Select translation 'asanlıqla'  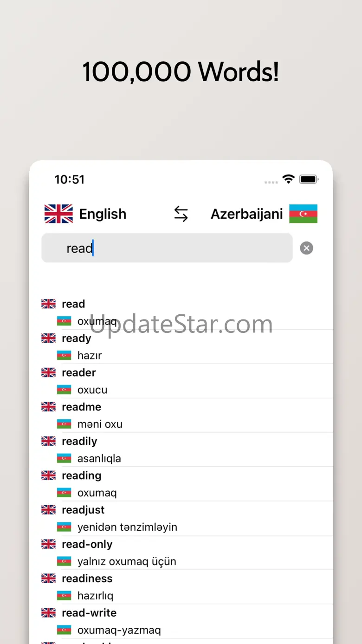99,458
